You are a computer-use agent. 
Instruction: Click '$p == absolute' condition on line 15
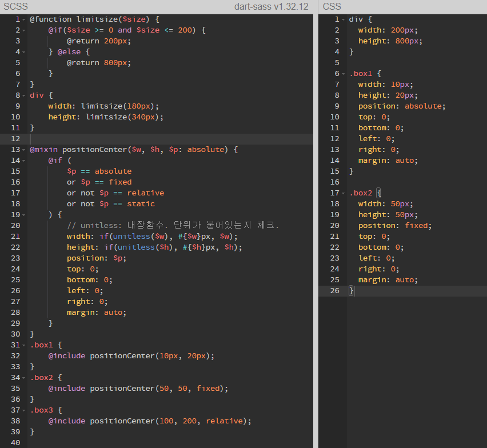click(99, 171)
